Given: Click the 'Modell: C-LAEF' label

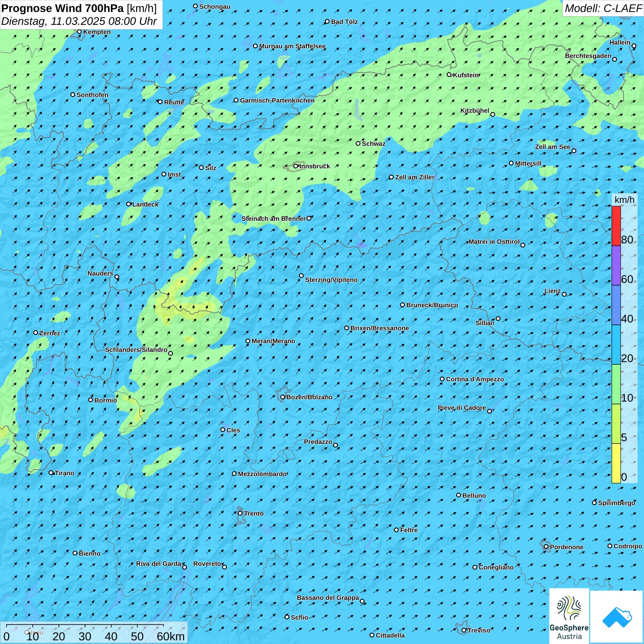Looking at the screenshot, I should coord(603,8).
